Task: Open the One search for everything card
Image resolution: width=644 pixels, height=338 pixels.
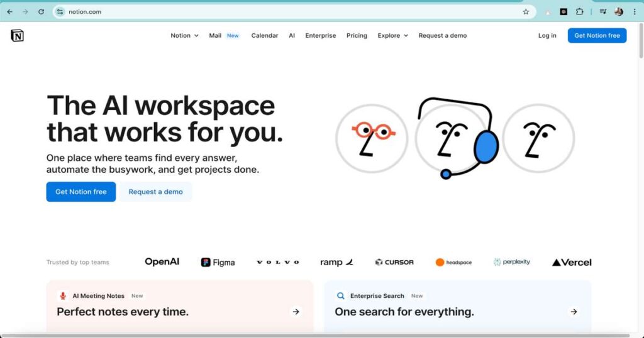Action: (458, 307)
